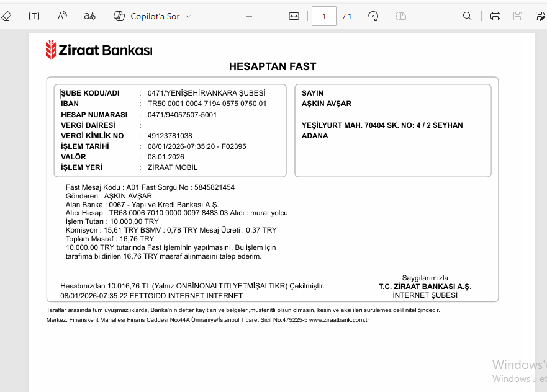Toggle the page view layout icon
The height and width of the screenshot is (392, 547).
click(401, 16)
